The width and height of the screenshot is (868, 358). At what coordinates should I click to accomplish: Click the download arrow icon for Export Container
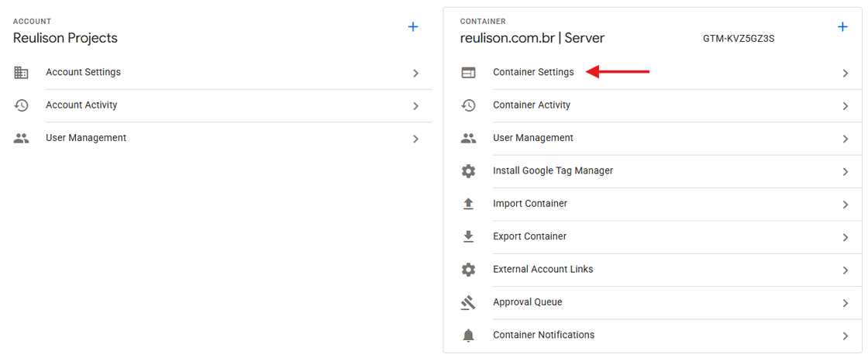tap(468, 236)
